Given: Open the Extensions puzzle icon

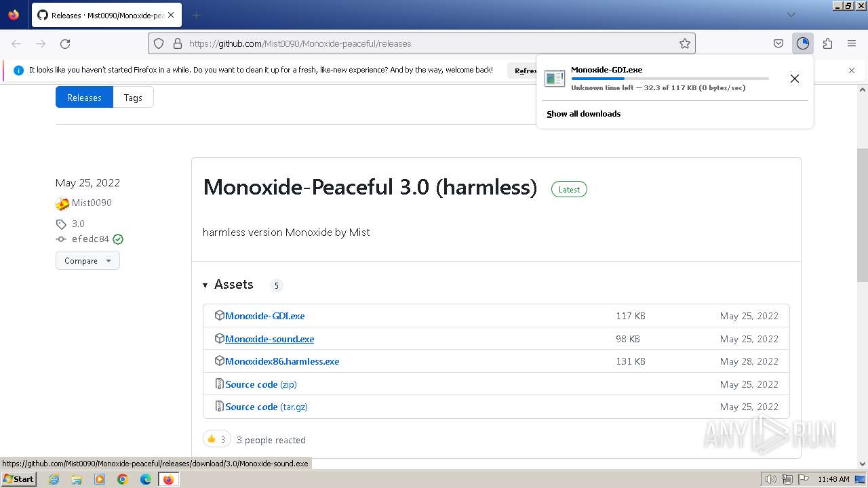Looking at the screenshot, I should tap(827, 43).
